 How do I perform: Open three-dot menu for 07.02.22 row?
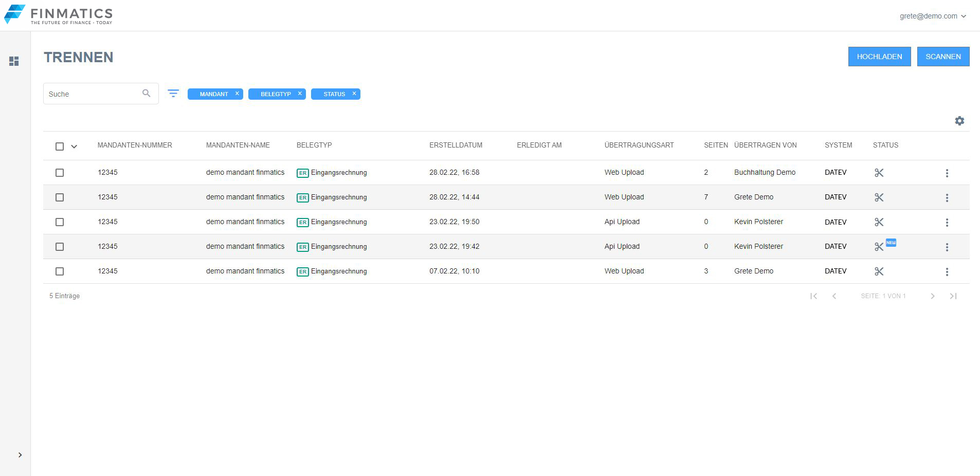click(947, 272)
